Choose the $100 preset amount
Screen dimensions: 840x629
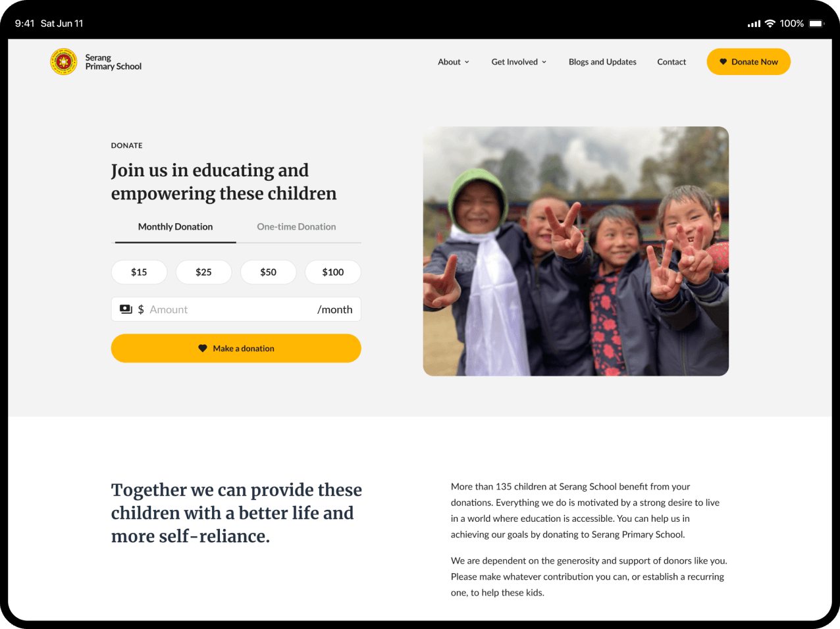(x=333, y=272)
